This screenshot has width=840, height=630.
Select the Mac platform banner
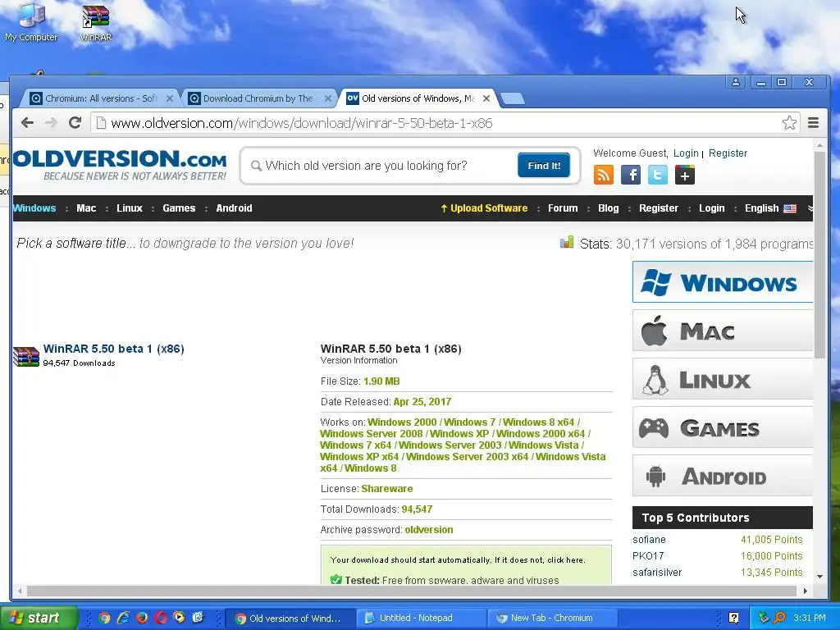723,331
